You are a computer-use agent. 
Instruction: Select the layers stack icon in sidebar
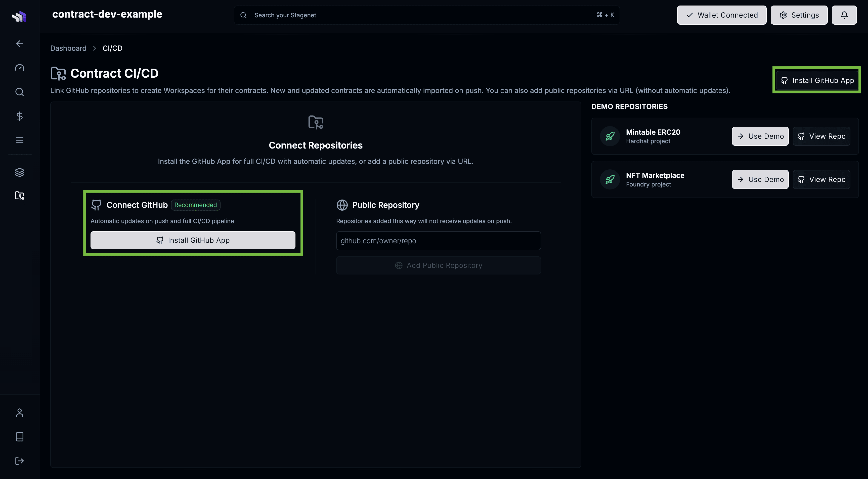click(20, 172)
